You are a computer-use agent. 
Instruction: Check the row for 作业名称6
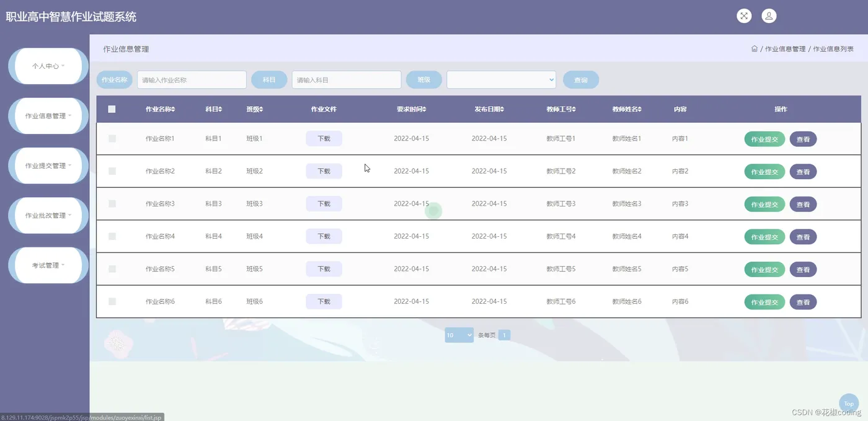click(x=112, y=301)
